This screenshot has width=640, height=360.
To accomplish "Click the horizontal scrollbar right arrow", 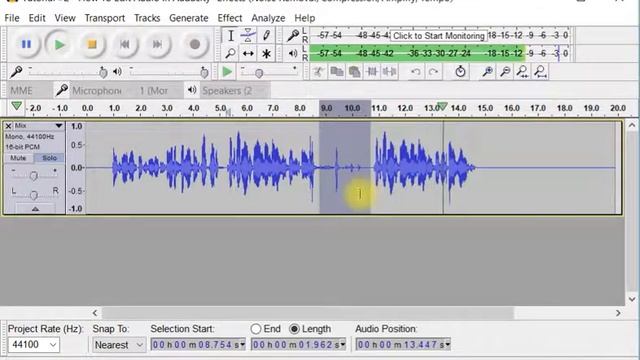I will pyautogui.click(x=618, y=313).
